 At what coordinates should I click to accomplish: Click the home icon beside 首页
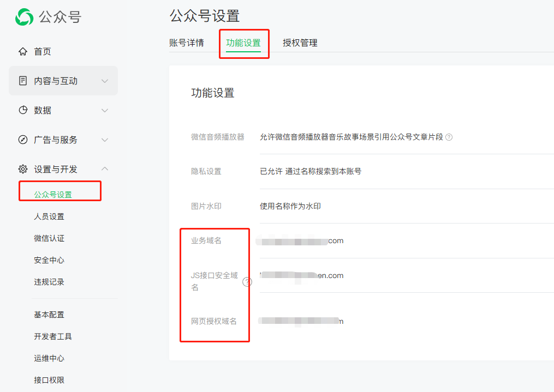click(x=23, y=51)
